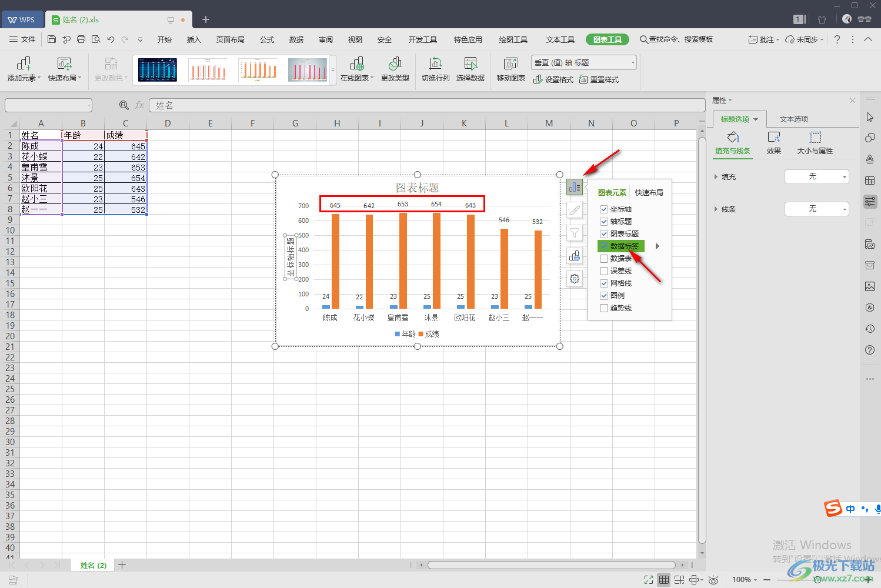Image resolution: width=881 pixels, height=588 pixels.
Task: Click the zoom magnifier icon near formula bar
Action: point(124,105)
